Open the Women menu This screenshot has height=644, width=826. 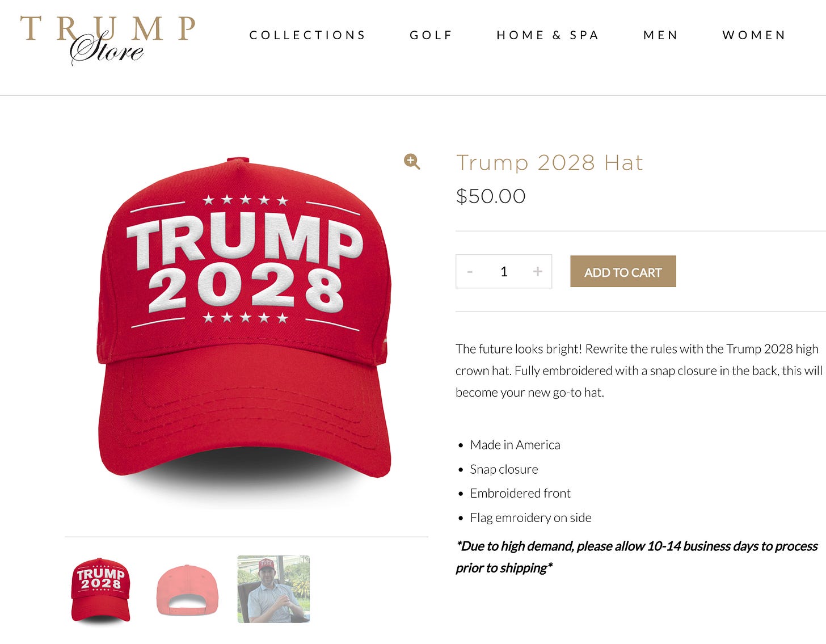click(x=754, y=35)
